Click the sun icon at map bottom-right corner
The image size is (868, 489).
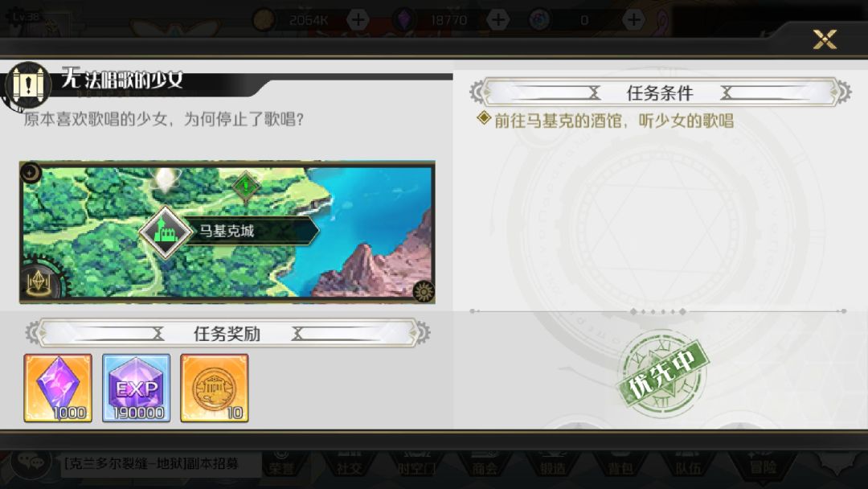pyautogui.click(x=424, y=291)
